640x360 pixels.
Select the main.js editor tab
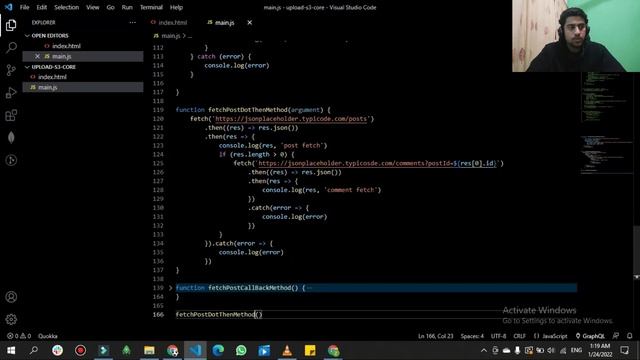pyautogui.click(x=224, y=22)
